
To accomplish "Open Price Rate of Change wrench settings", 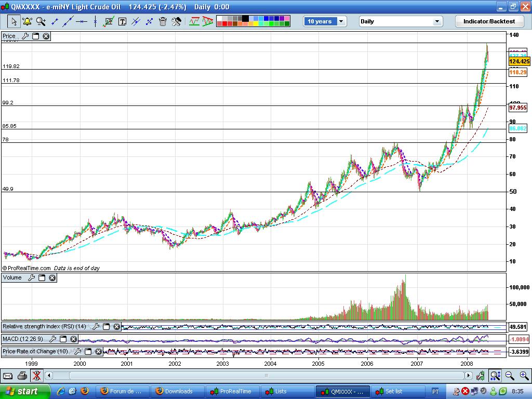I will (78, 352).
